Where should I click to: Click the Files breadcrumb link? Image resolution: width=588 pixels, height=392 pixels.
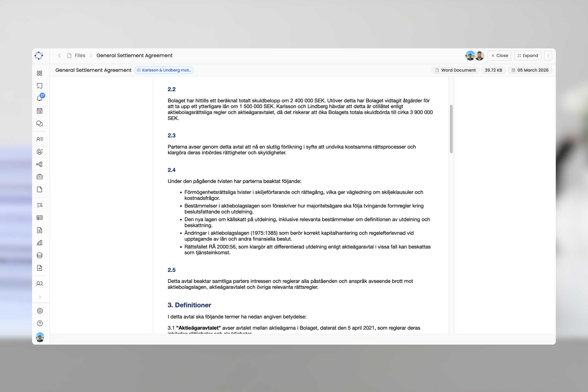[x=80, y=55]
